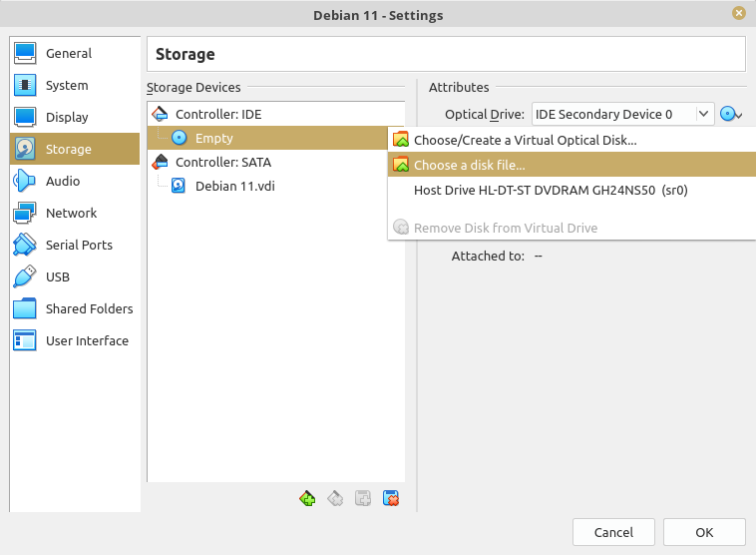The image size is (756, 555).
Task: Select the Debian 11.vdi entry text
Action: coord(235,187)
